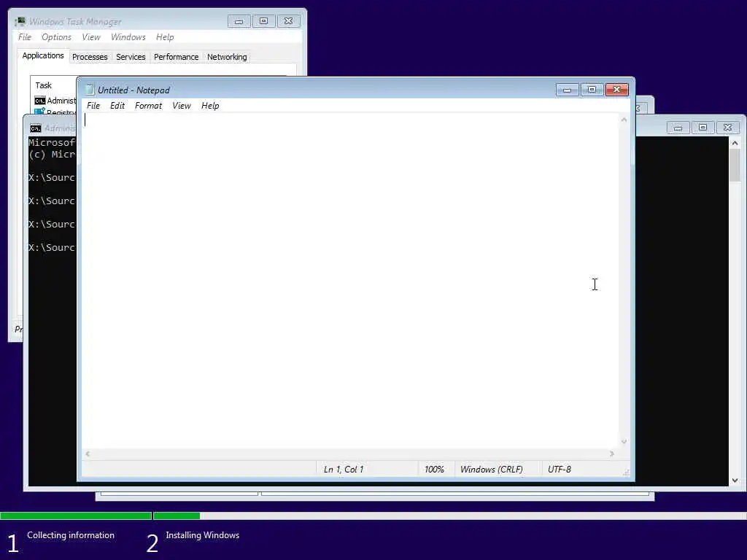Click Command Prompt scrollbar down arrow

point(735,481)
